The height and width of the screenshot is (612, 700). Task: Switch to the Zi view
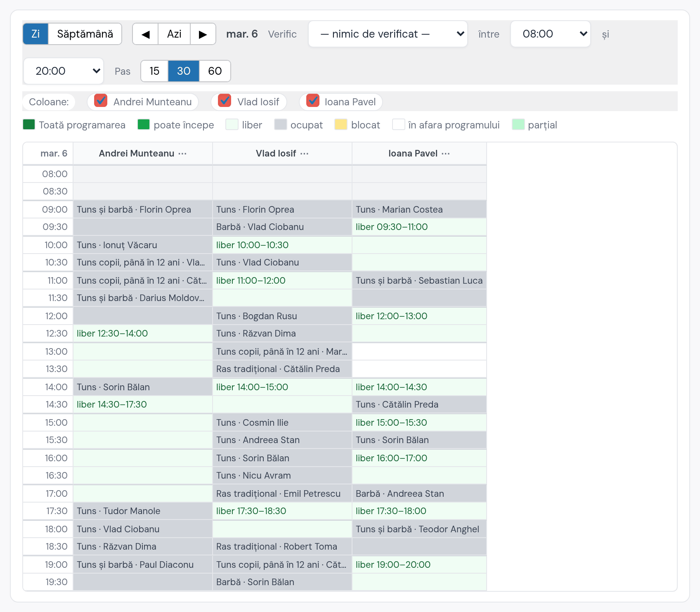tap(35, 34)
